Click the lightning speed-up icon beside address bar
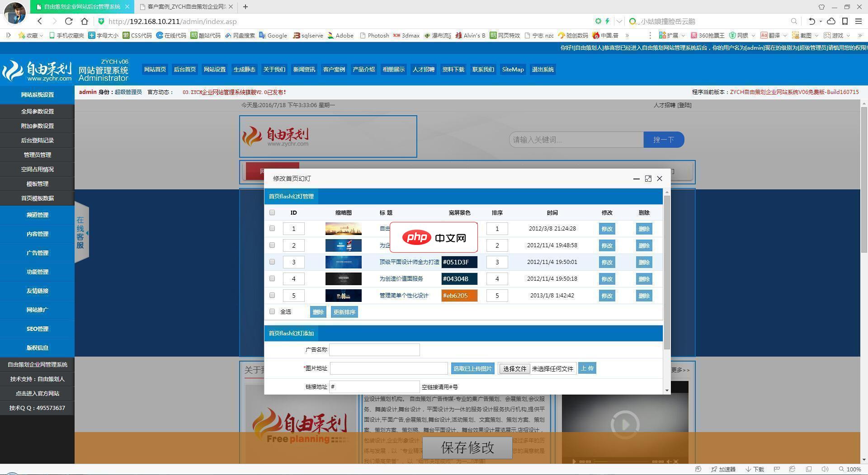 (x=608, y=21)
